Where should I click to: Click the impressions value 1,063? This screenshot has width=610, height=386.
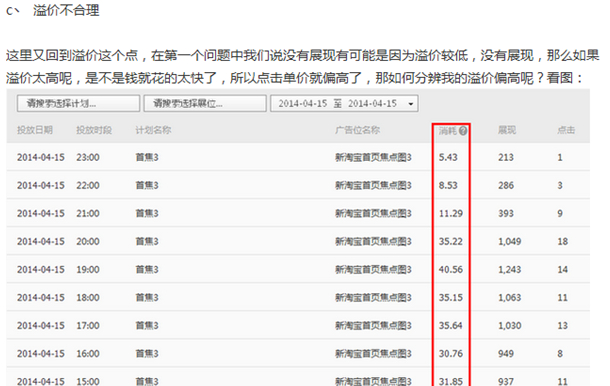(x=510, y=297)
